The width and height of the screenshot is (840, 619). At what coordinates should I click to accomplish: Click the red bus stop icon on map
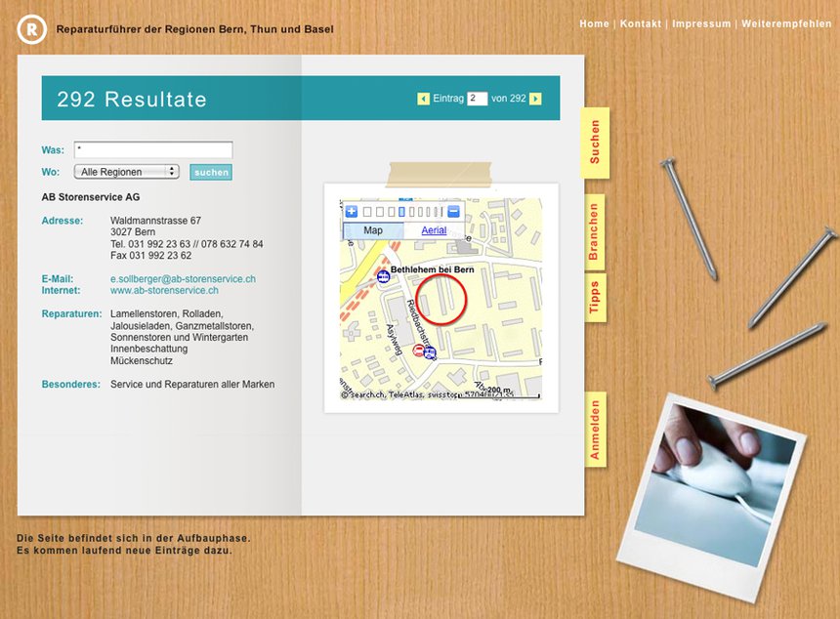click(419, 351)
